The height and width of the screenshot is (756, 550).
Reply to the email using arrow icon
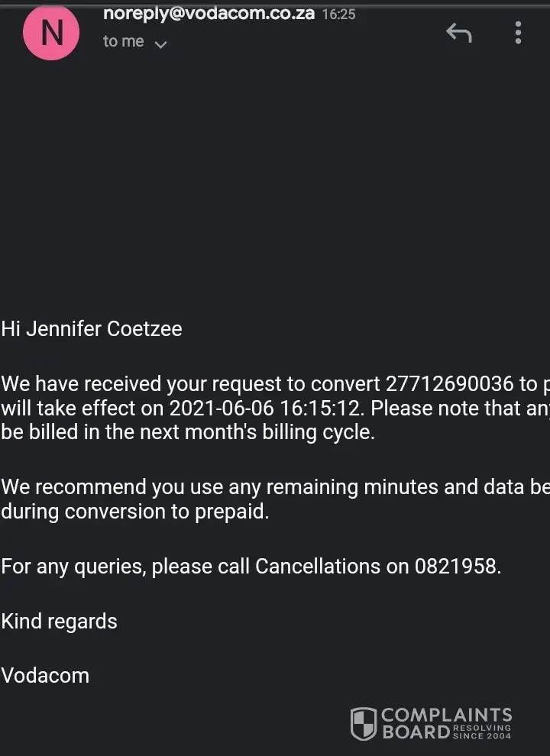point(459,32)
